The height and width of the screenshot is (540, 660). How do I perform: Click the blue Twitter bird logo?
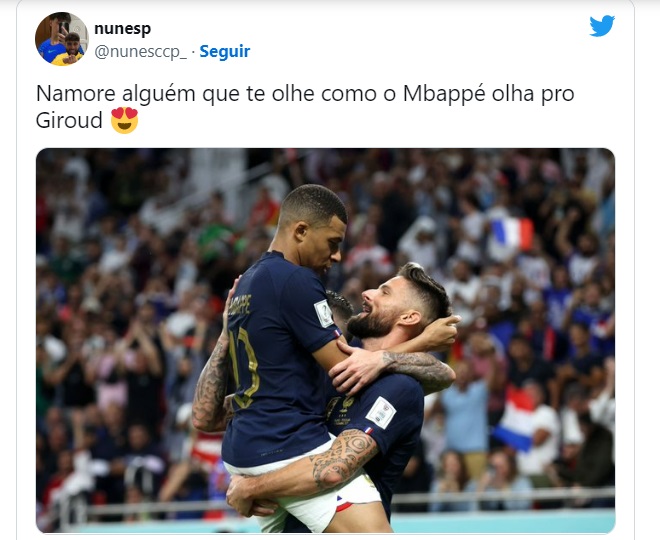click(601, 26)
